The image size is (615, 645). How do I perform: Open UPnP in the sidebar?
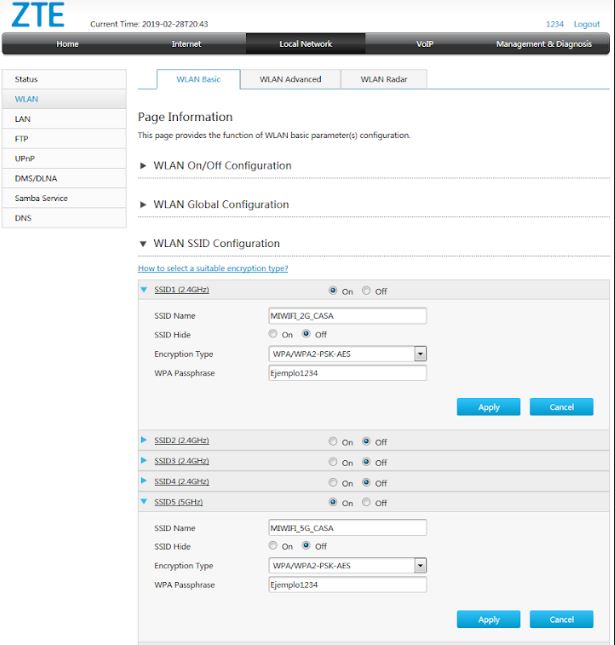tap(64, 158)
